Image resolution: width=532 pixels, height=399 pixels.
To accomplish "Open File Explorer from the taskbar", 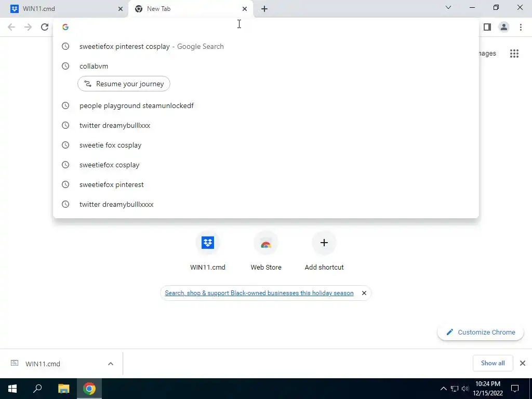I will (x=63, y=389).
